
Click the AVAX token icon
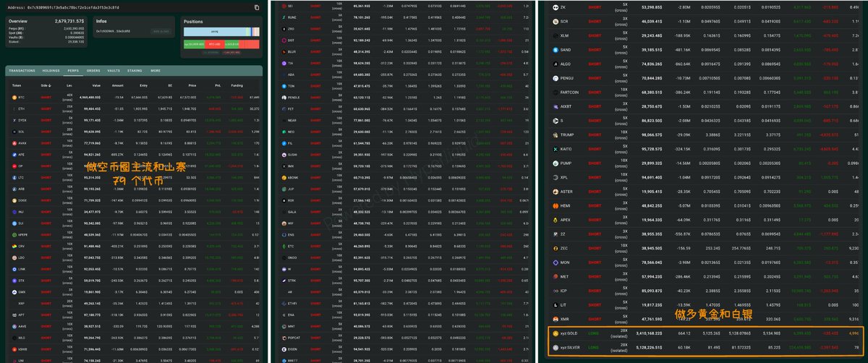coord(13,142)
